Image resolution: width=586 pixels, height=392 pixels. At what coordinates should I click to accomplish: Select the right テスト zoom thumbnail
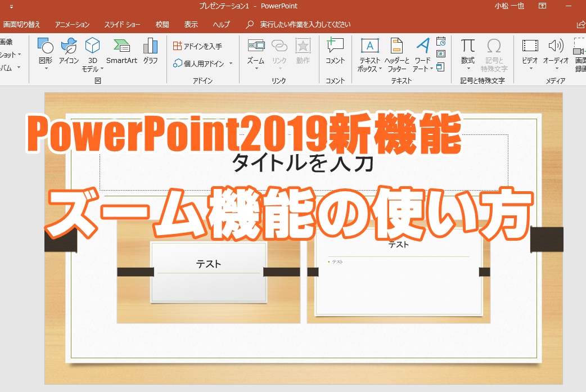point(399,272)
